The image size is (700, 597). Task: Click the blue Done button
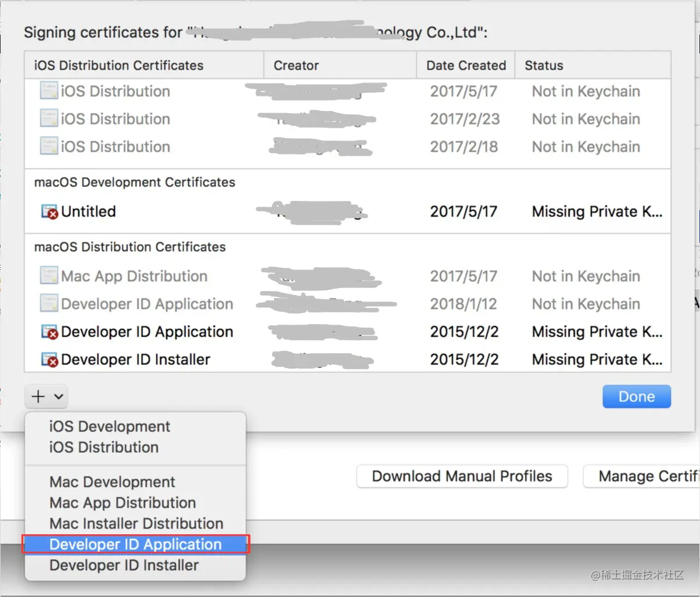pos(637,397)
